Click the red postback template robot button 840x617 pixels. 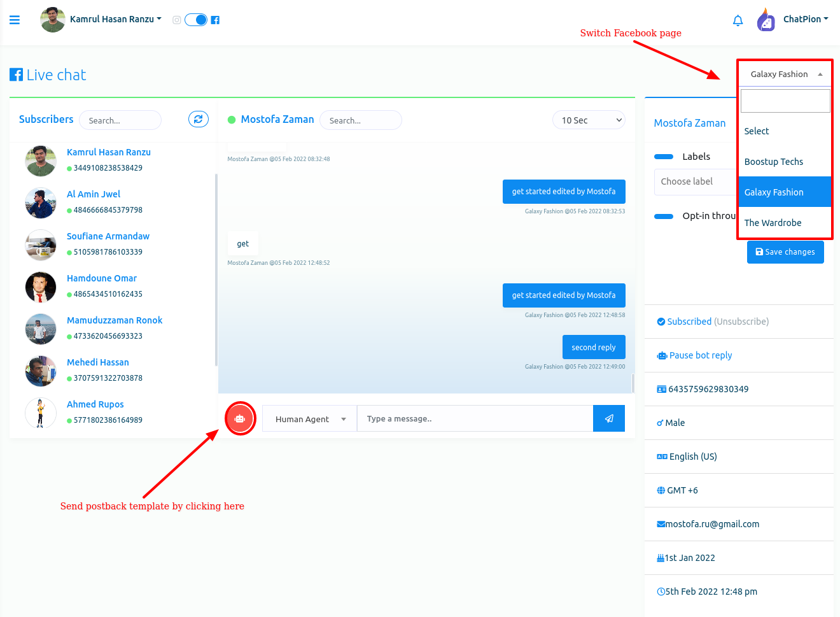click(240, 418)
